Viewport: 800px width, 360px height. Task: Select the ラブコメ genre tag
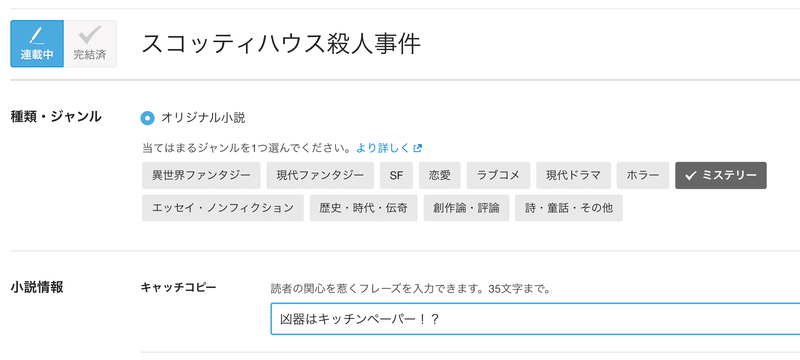click(x=498, y=175)
